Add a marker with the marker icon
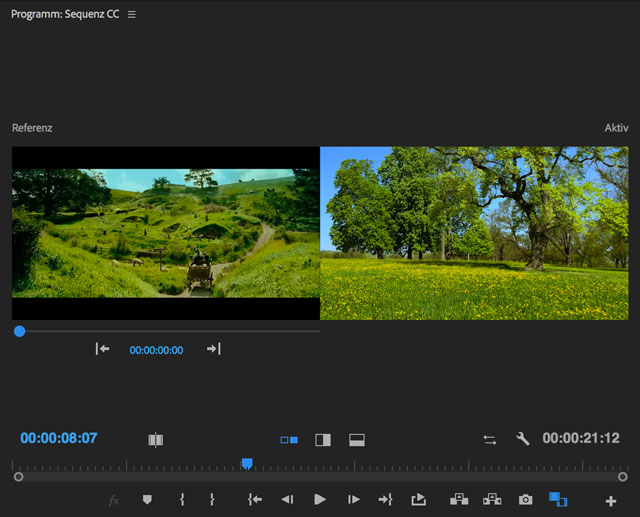The image size is (640, 517). (x=147, y=499)
